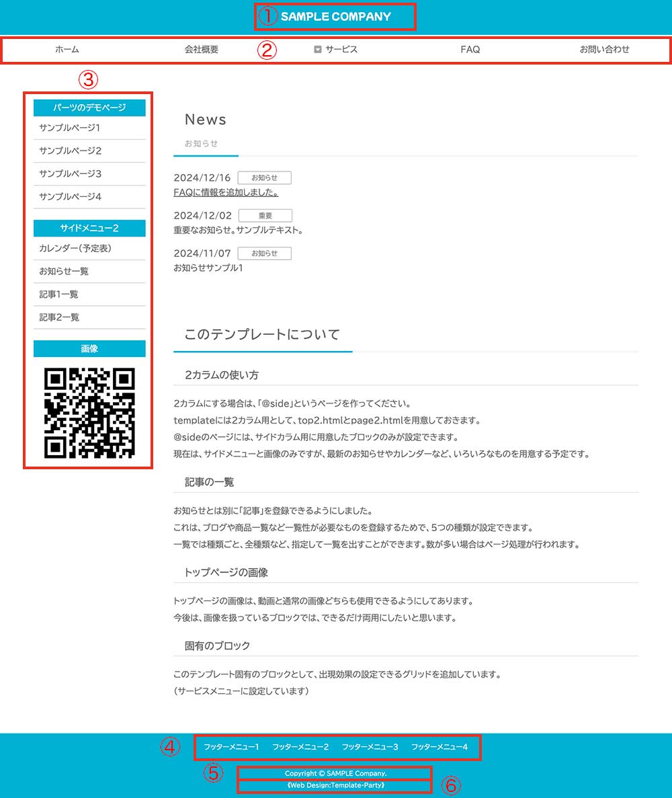Click the 重要 tag beside 2024/12/02
The width and height of the screenshot is (672, 798).
coord(265,215)
